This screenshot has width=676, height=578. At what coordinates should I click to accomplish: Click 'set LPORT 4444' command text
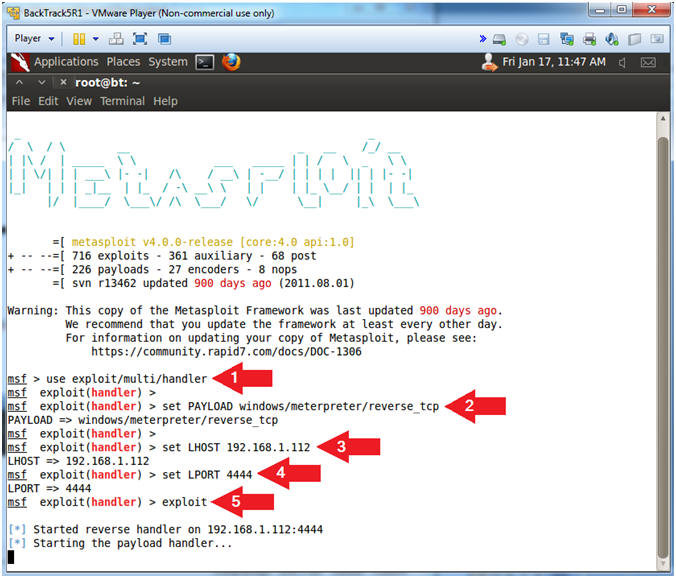pos(207,475)
